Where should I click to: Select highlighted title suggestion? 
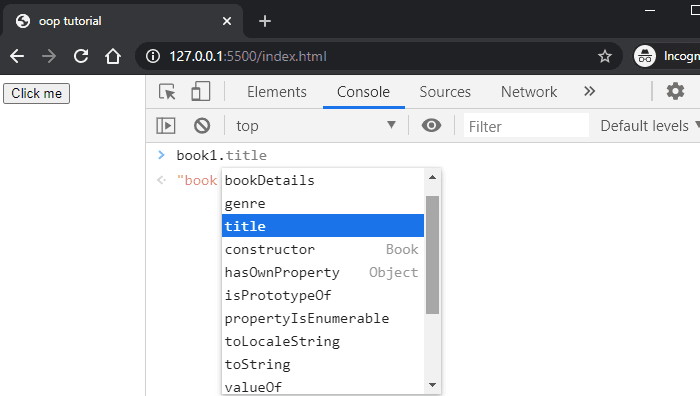(323, 226)
